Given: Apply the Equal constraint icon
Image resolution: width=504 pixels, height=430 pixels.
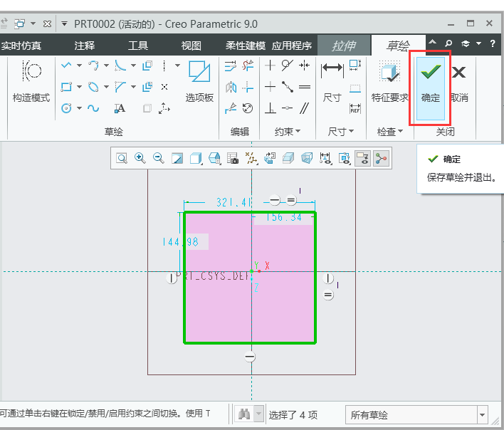Looking at the screenshot, I should [x=305, y=87].
